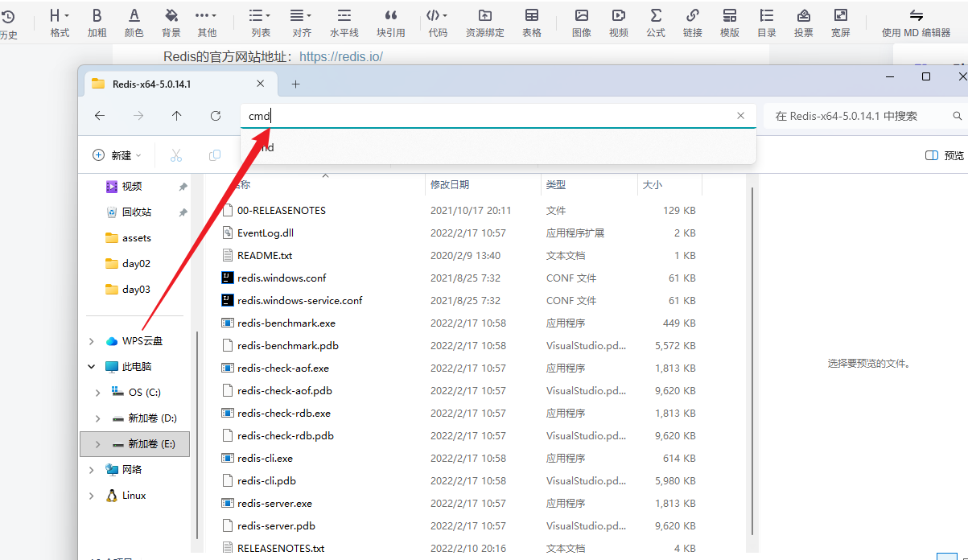Open the 颜色 text color tool
Image resolution: width=968 pixels, height=560 pixels.
tap(134, 23)
